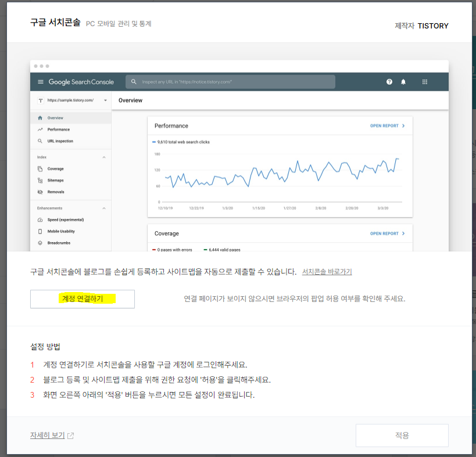Click the Sitemaps tree icon
The width and height of the screenshot is (476, 457).
[40, 181]
